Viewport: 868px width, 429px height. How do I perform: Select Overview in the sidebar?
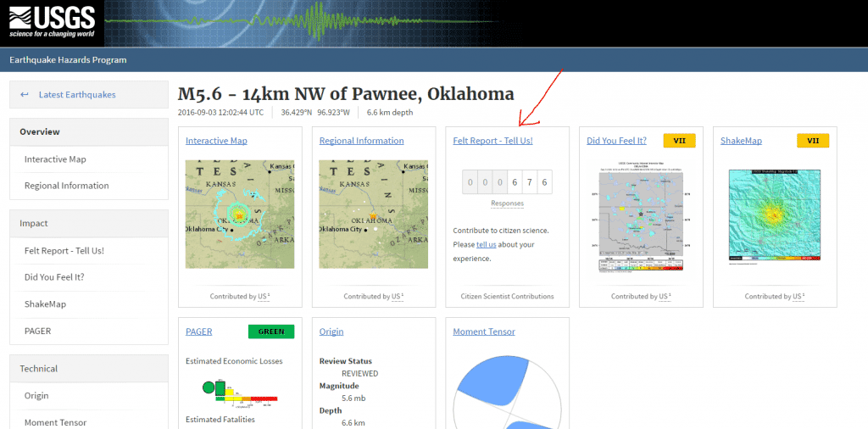[40, 132]
